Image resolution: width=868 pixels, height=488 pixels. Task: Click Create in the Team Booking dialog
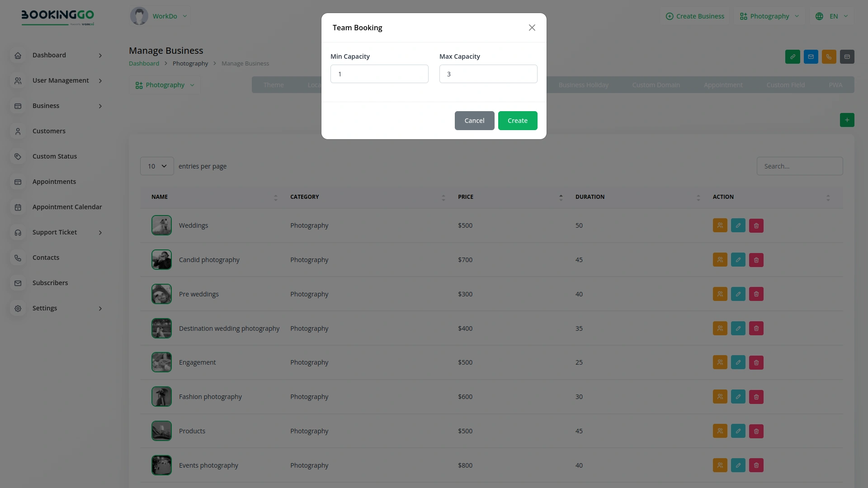(518, 120)
